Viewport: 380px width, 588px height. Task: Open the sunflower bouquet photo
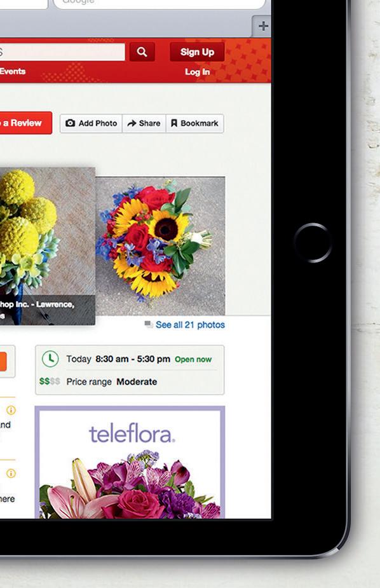click(160, 245)
